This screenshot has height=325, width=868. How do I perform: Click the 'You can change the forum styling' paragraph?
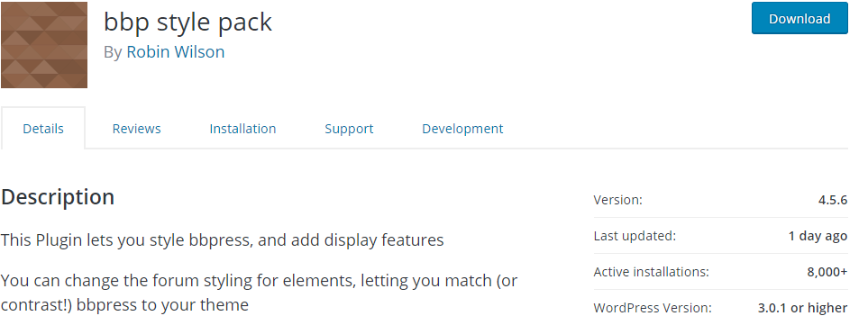tap(259, 293)
